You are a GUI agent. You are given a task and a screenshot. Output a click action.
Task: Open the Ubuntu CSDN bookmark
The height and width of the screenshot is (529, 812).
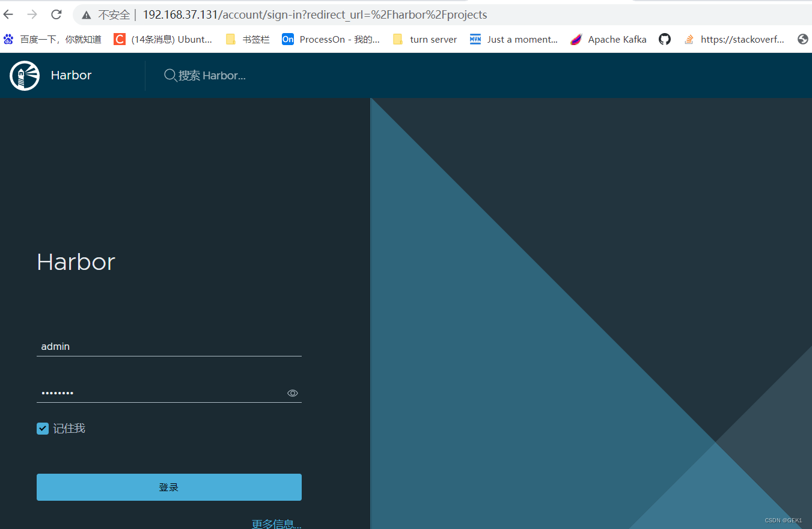coord(163,39)
